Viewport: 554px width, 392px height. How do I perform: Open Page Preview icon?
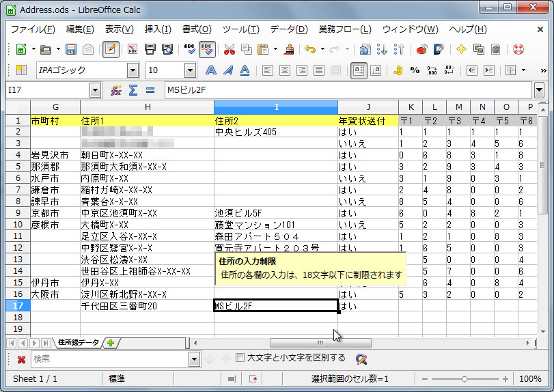167,49
